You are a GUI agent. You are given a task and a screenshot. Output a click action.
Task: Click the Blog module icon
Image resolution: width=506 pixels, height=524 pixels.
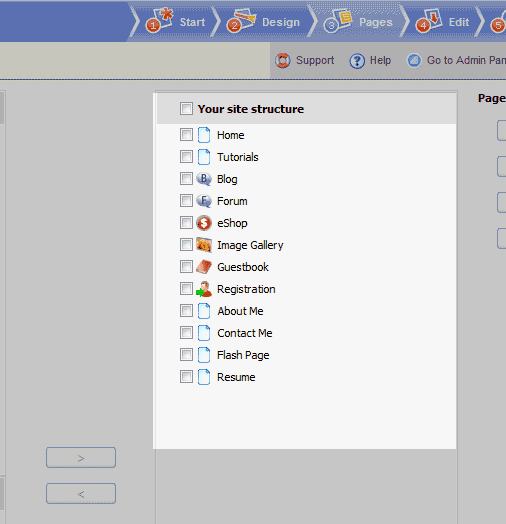tap(204, 179)
